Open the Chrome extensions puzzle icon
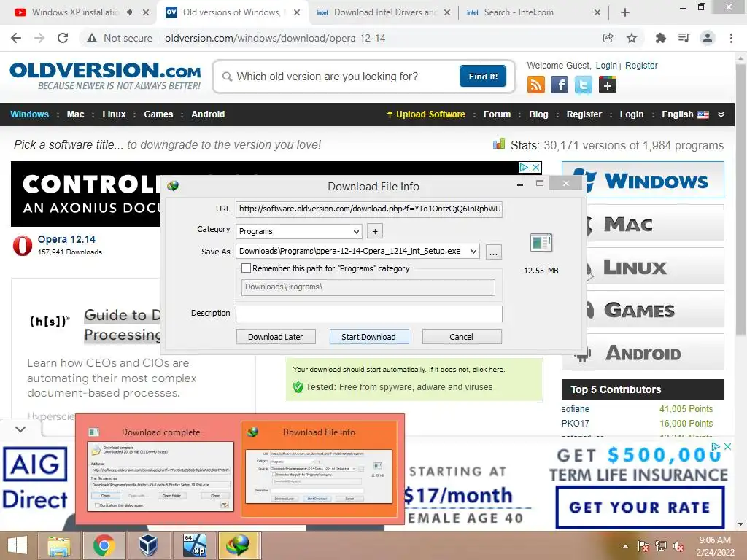 coord(661,38)
